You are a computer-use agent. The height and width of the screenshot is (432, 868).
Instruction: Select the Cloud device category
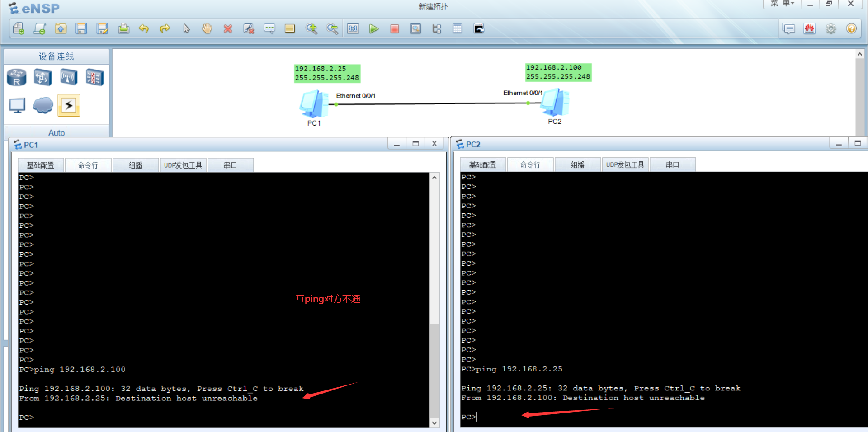(x=43, y=105)
